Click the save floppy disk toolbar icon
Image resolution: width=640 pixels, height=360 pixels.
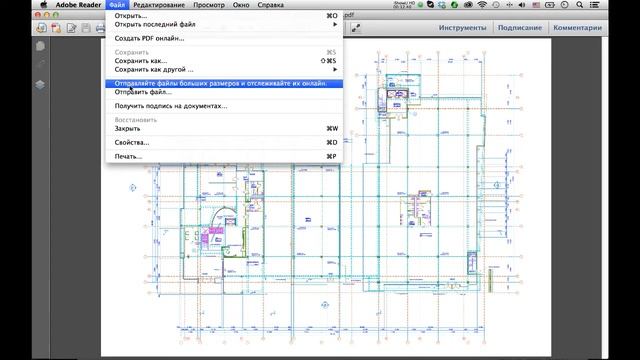[x=86, y=28]
